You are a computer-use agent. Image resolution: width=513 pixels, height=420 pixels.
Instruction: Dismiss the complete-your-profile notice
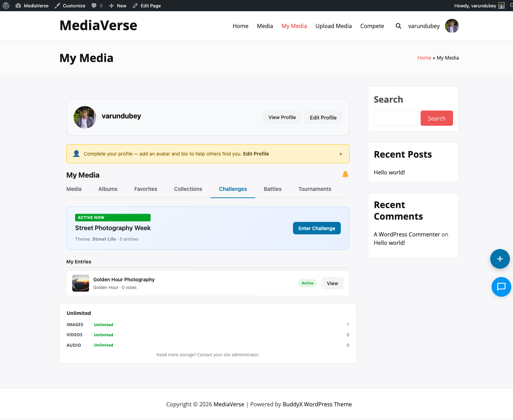[x=340, y=154]
